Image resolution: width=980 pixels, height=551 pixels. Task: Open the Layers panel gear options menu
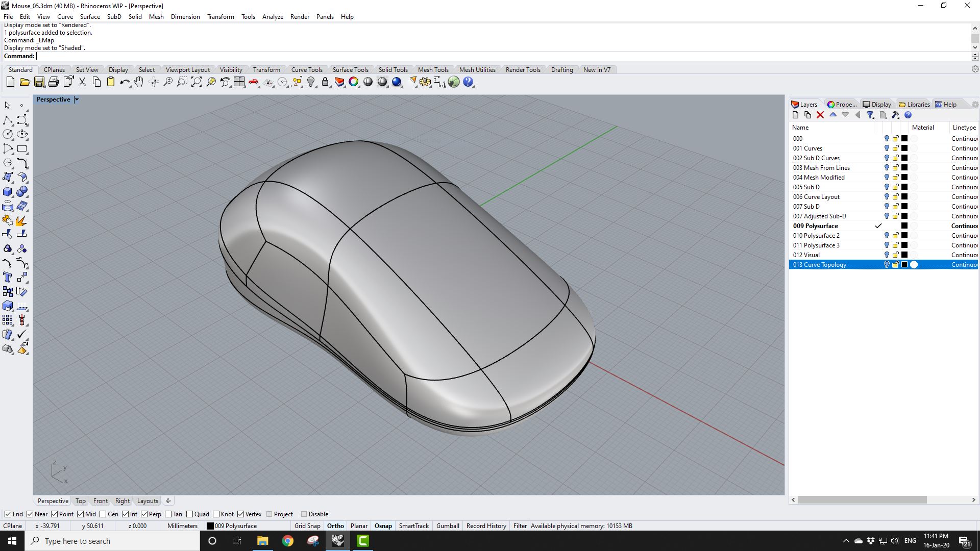coord(975,105)
